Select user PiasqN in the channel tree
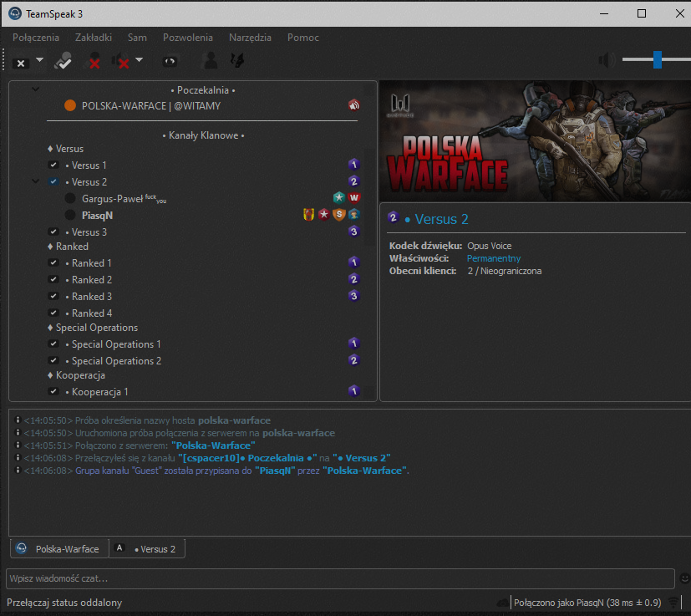691x616 pixels. point(97,215)
